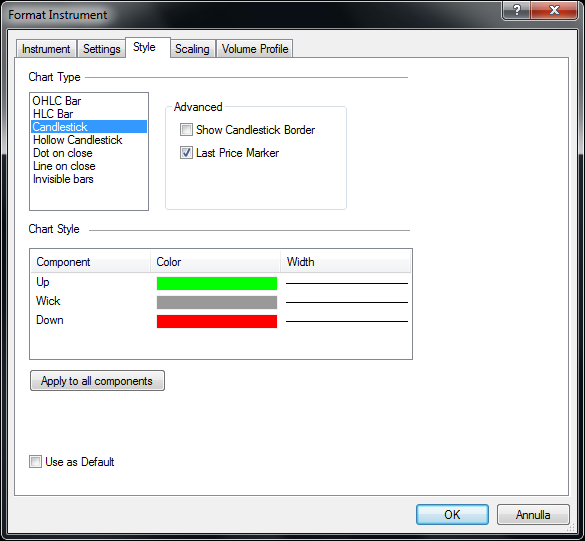This screenshot has height=541, width=585.
Task: Uncheck the Last Price Marker option
Action: click(186, 153)
